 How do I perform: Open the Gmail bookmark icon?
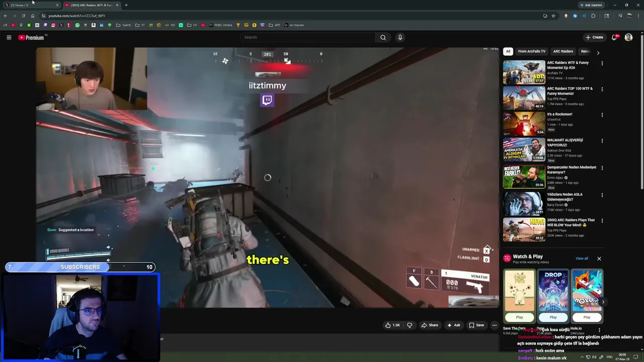(5, 25)
